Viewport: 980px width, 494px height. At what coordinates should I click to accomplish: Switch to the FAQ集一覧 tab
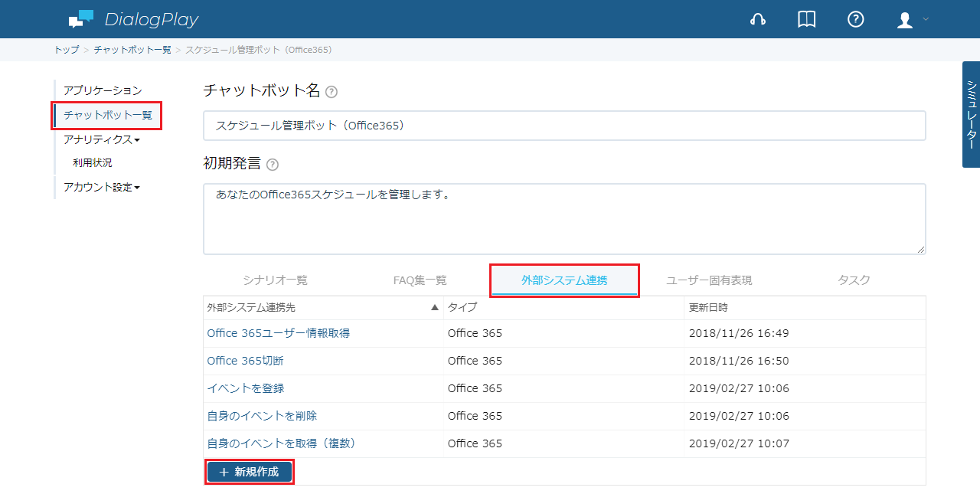[x=420, y=280]
